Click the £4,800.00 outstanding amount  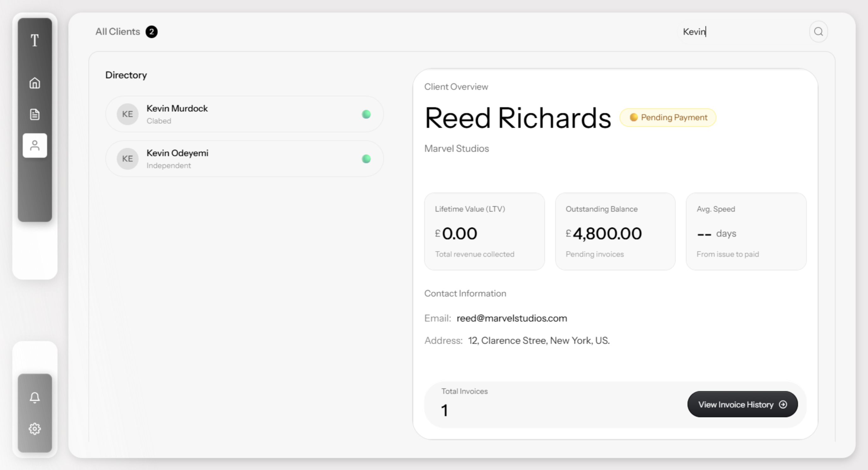(x=604, y=233)
